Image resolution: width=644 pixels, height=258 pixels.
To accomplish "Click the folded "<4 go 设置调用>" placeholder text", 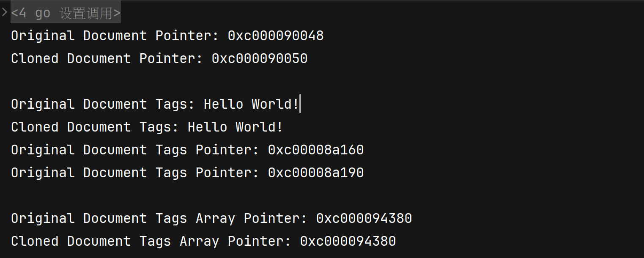I will click(x=66, y=14).
